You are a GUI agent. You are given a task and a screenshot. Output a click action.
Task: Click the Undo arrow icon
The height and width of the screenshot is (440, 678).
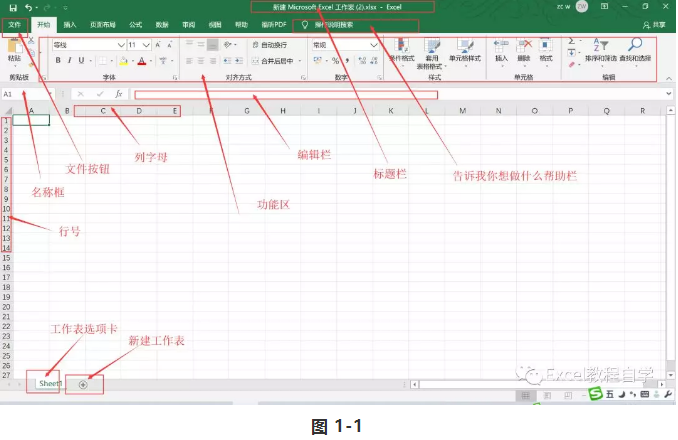coord(28,7)
